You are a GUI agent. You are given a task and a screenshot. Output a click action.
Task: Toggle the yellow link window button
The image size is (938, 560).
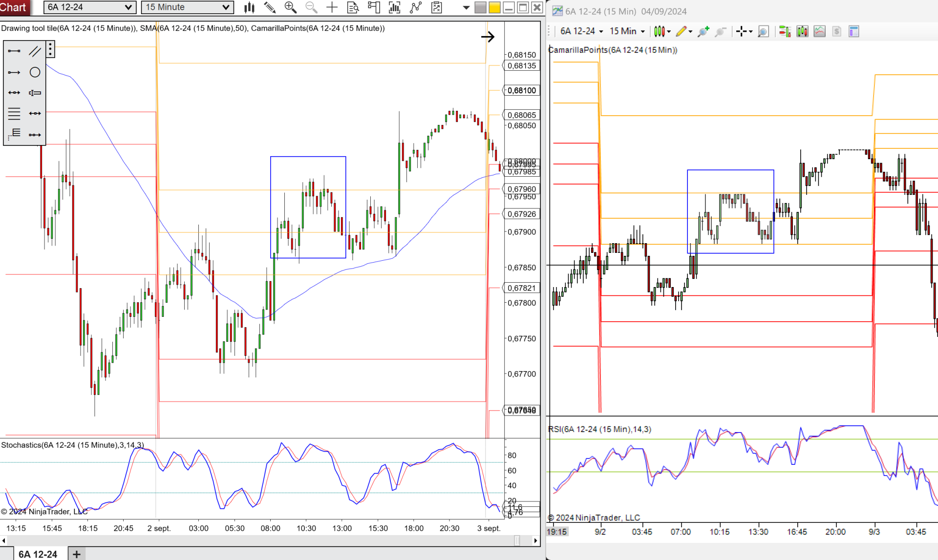pyautogui.click(x=494, y=7)
